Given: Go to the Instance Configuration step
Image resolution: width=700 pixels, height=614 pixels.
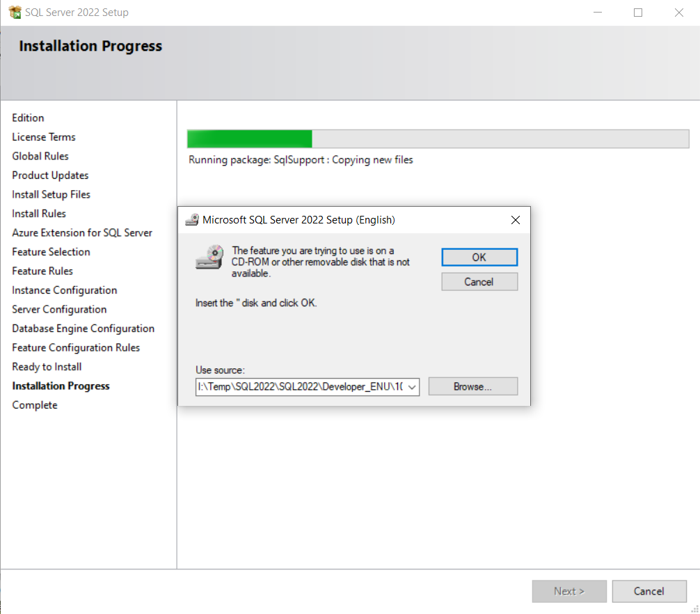Looking at the screenshot, I should coord(64,290).
